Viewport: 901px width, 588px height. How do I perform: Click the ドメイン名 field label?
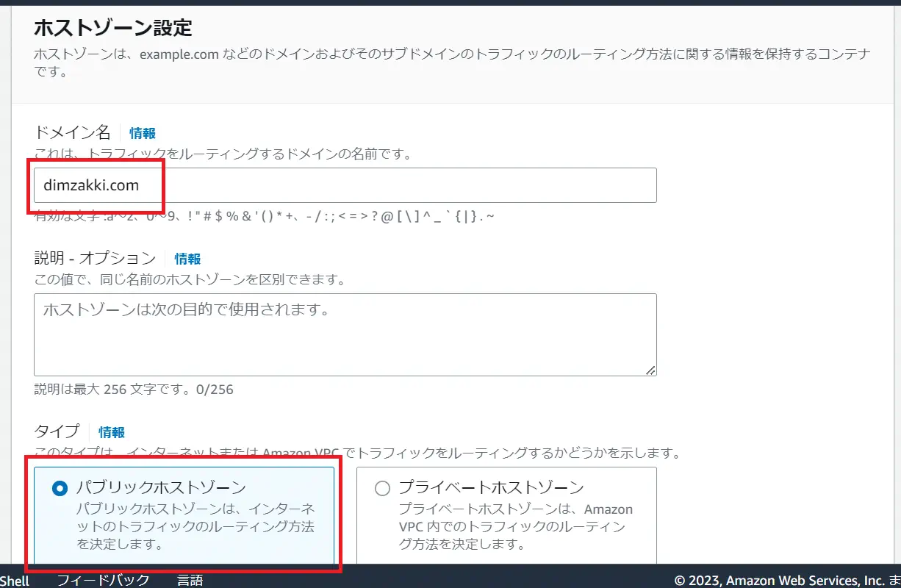(x=72, y=132)
